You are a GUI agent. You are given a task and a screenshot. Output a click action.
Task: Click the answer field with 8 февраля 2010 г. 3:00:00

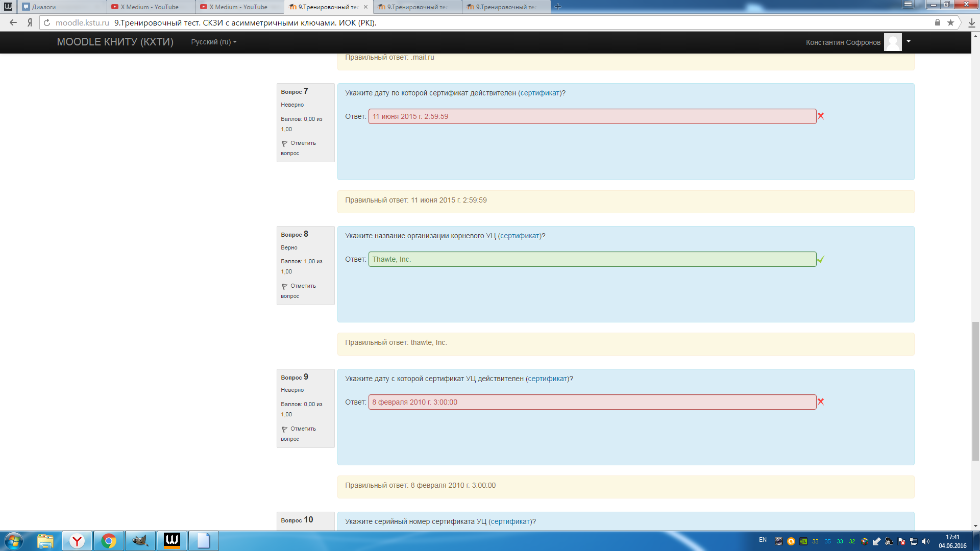(x=592, y=402)
